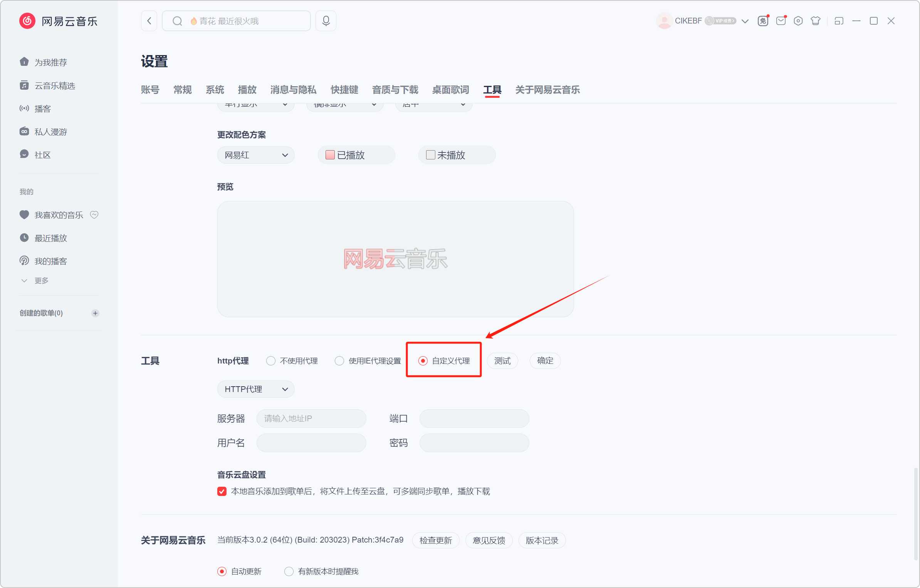Screen dimensions: 920x588
Task: Toggle the cloud disk upload checkbox
Action: pos(222,491)
